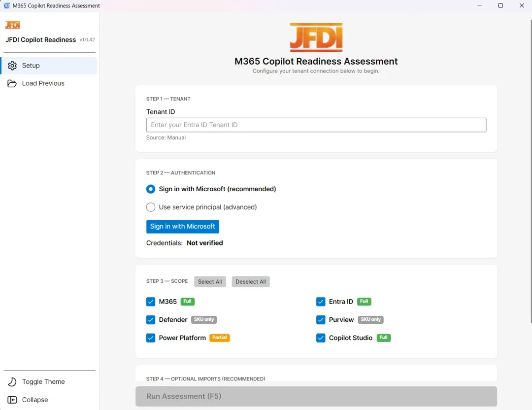Click the blue Sign in with Microsoft button

(x=183, y=226)
